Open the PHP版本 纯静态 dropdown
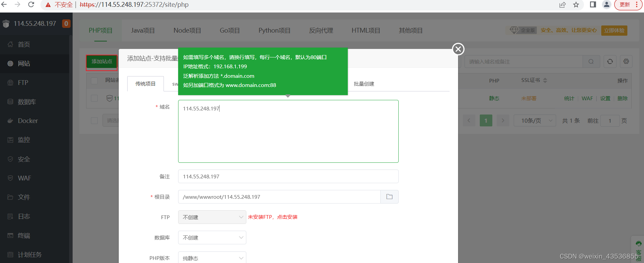The image size is (644, 263). [212, 258]
